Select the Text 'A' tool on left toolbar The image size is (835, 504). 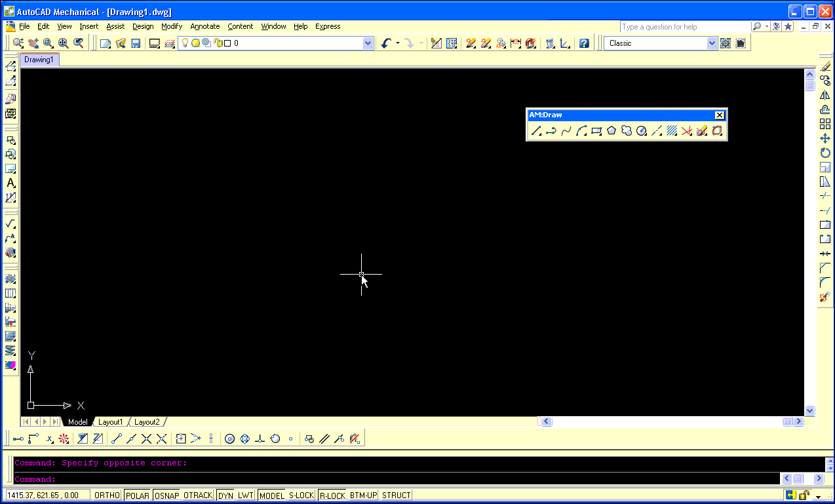tap(10, 184)
